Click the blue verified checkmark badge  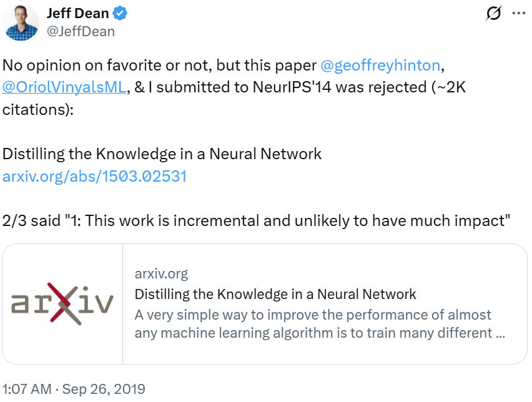120,14
